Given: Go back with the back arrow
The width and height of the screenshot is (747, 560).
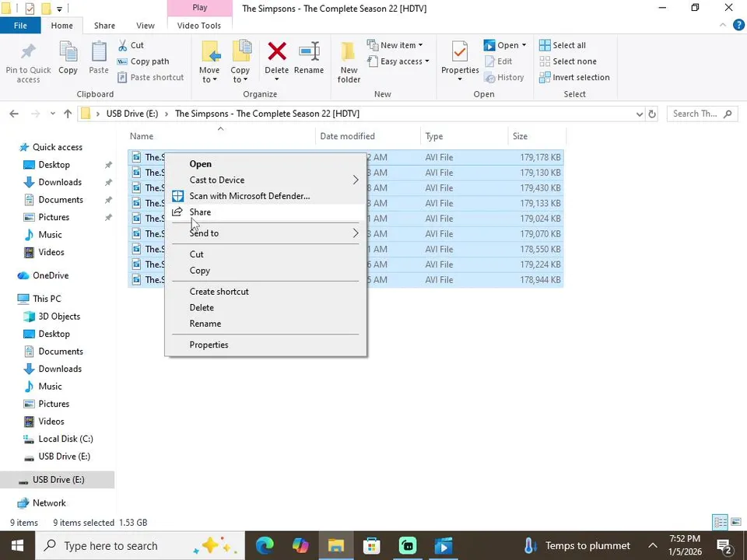Looking at the screenshot, I should [x=14, y=114].
